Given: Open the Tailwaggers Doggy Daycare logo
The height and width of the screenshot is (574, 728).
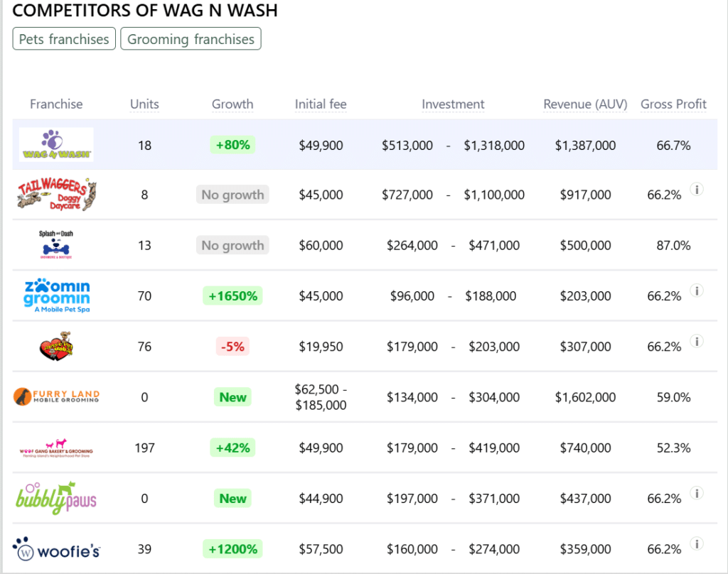Looking at the screenshot, I should click(56, 195).
